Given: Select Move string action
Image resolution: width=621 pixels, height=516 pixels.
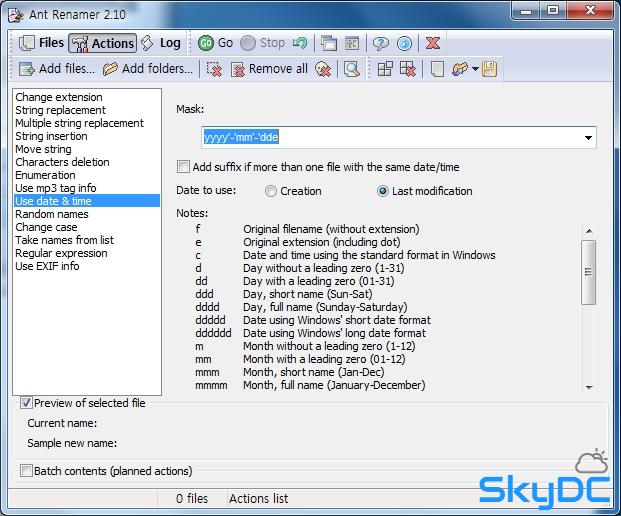Looking at the screenshot, I should 87,149.
